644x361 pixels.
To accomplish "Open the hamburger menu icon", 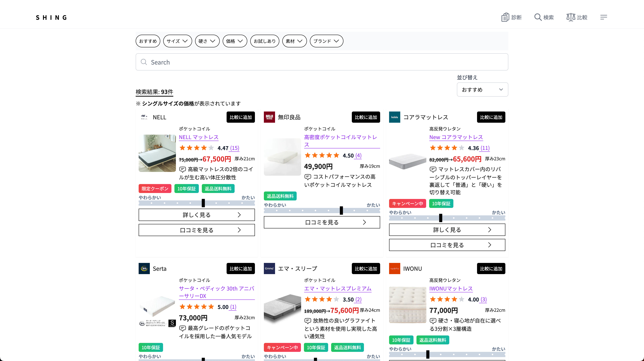I will pyautogui.click(x=604, y=17).
